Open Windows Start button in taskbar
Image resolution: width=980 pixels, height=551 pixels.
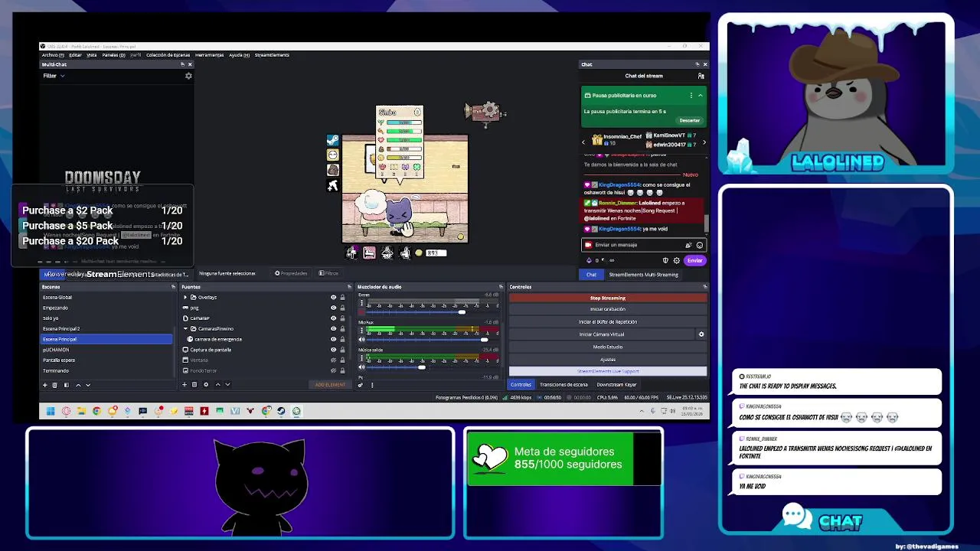point(50,411)
